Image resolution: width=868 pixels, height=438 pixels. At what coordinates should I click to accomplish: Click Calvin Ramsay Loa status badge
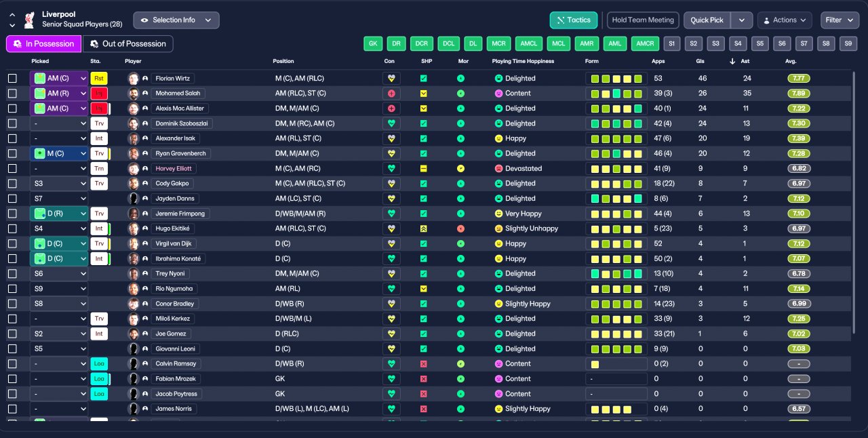point(99,363)
